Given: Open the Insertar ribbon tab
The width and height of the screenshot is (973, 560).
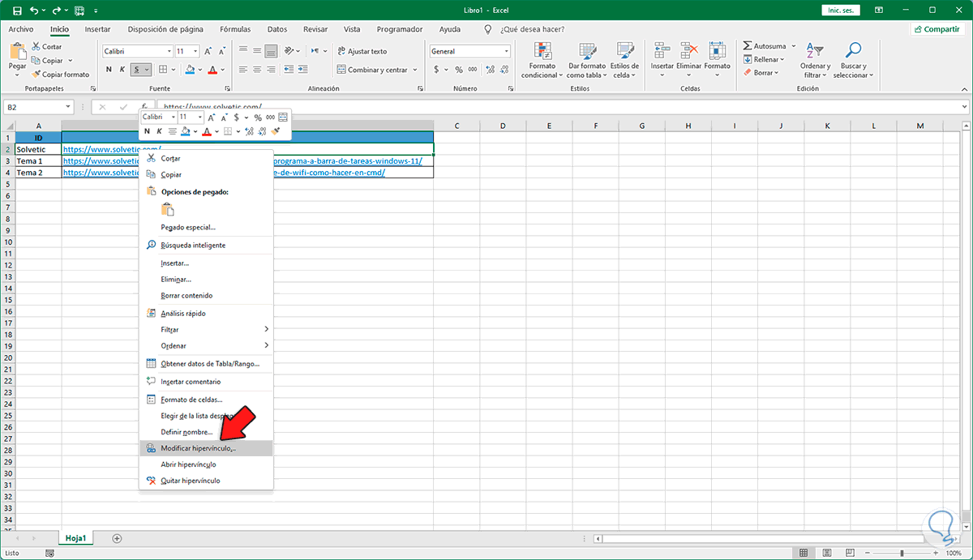Looking at the screenshot, I should point(97,29).
